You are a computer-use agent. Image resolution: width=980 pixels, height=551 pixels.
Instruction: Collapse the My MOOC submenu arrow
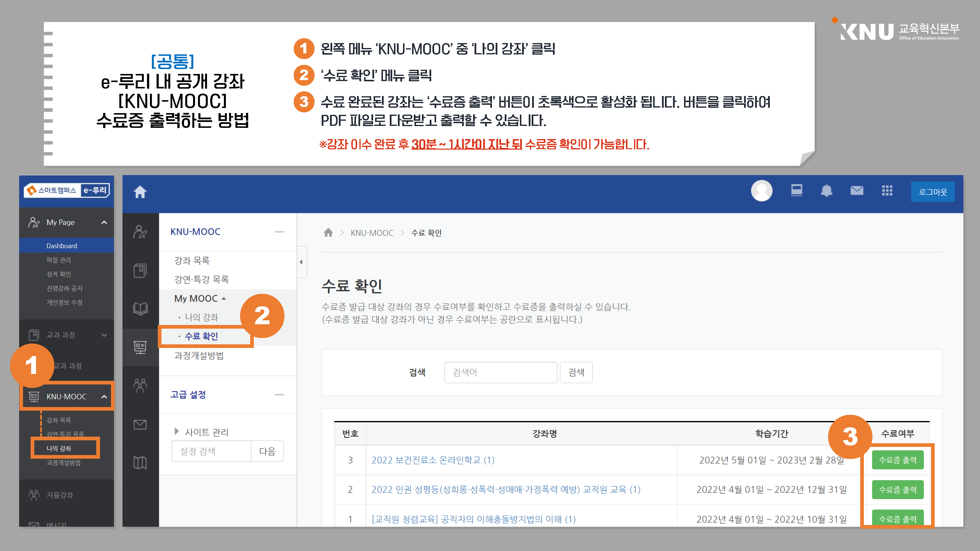224,299
